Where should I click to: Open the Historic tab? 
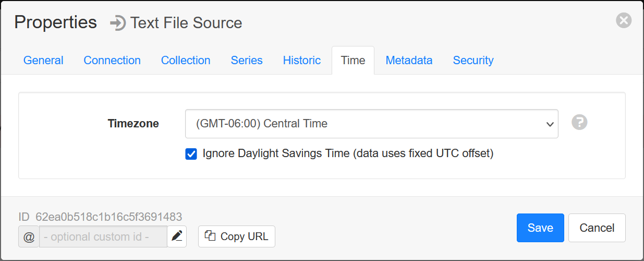(302, 61)
